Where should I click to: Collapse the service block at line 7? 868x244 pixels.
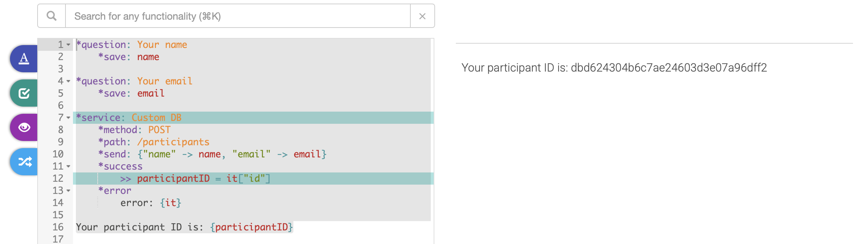pyautogui.click(x=68, y=118)
